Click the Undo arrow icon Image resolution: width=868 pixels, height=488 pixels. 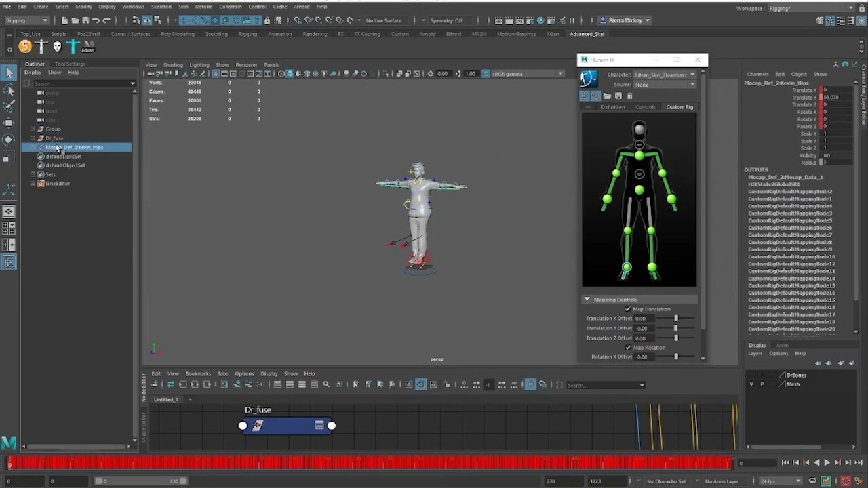coord(96,20)
